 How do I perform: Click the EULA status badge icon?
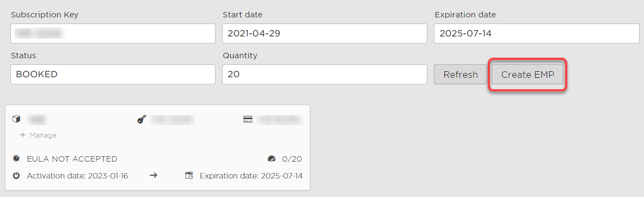pyautogui.click(x=16, y=158)
